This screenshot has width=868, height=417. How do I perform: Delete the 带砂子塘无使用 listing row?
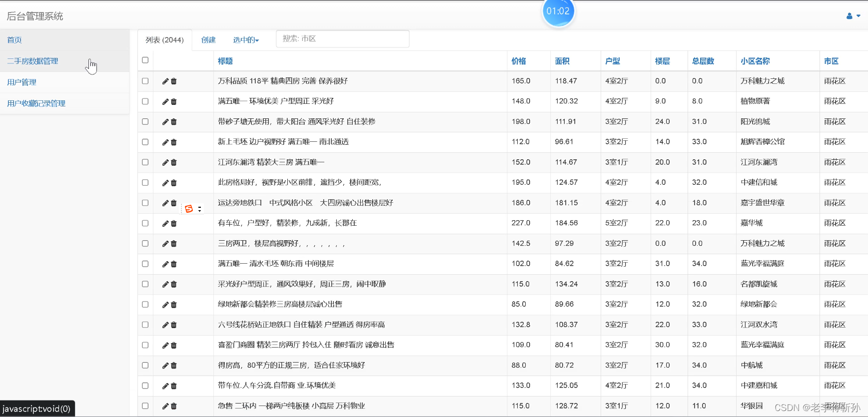[x=174, y=122]
